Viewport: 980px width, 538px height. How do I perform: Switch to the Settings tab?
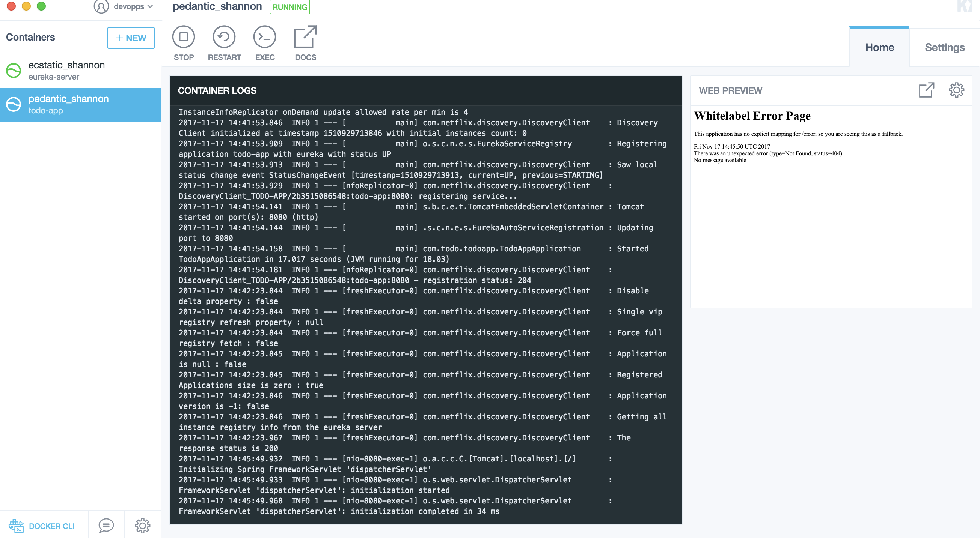click(944, 47)
